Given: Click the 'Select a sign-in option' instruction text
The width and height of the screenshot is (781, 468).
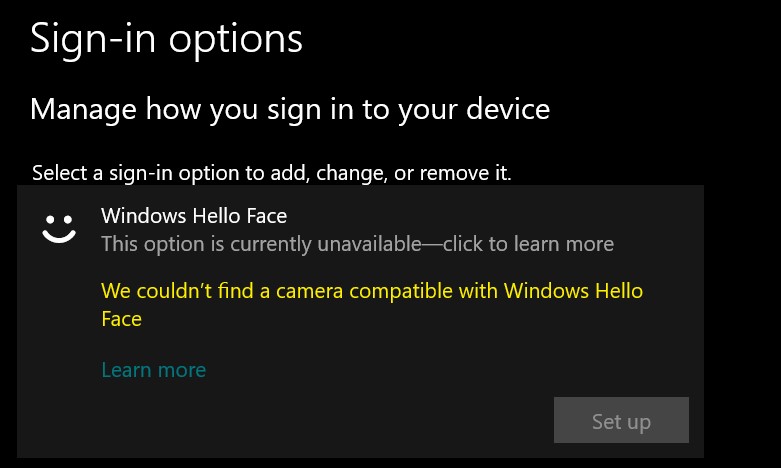Looking at the screenshot, I should click(271, 173).
